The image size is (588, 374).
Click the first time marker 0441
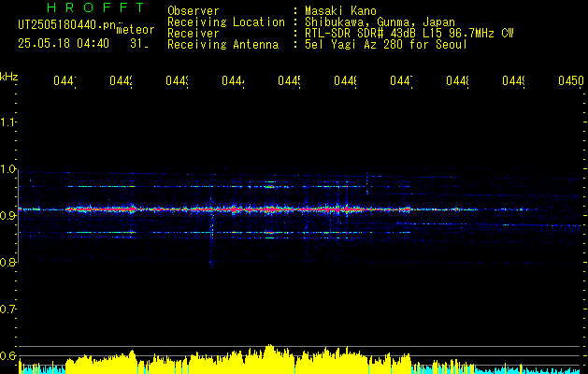pos(65,80)
